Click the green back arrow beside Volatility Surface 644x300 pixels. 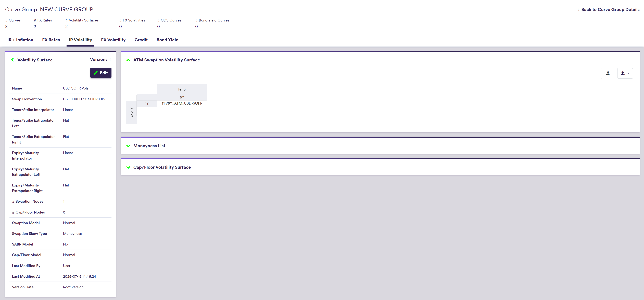(x=12, y=60)
